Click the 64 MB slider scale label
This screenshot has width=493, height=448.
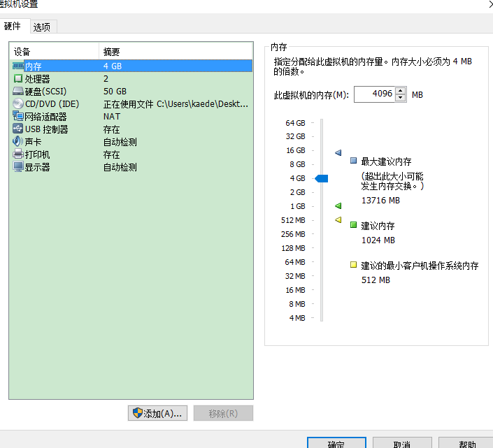(295, 262)
